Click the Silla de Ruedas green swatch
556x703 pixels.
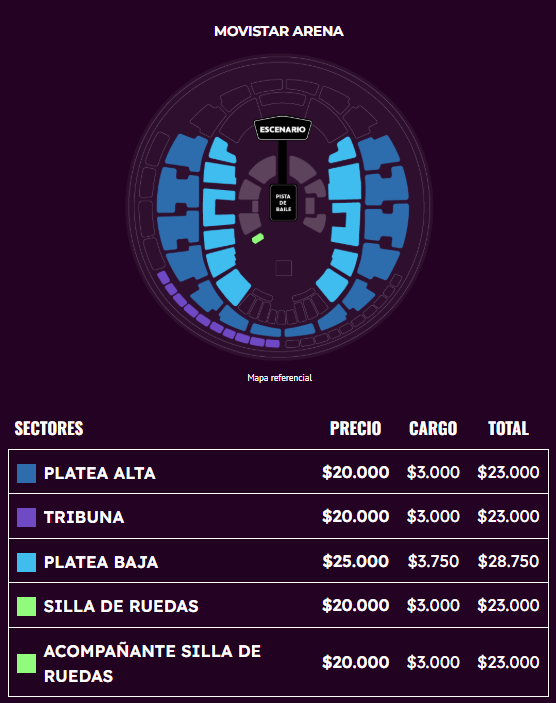click(x=26, y=606)
